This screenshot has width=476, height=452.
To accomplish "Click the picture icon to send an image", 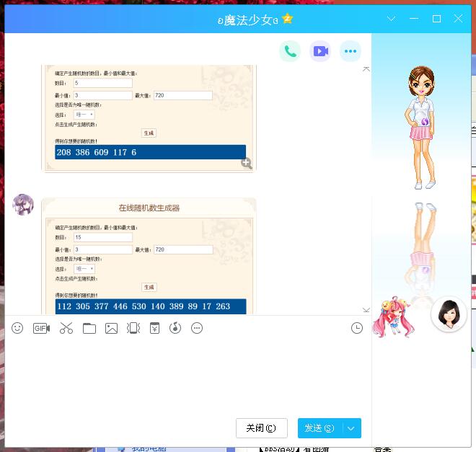I will click(x=111, y=328).
